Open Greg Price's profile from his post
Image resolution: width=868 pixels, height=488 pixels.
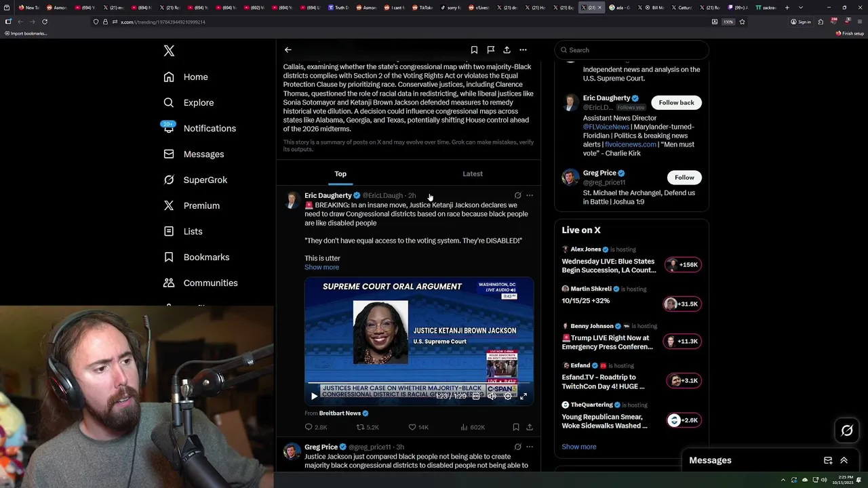tap(321, 447)
